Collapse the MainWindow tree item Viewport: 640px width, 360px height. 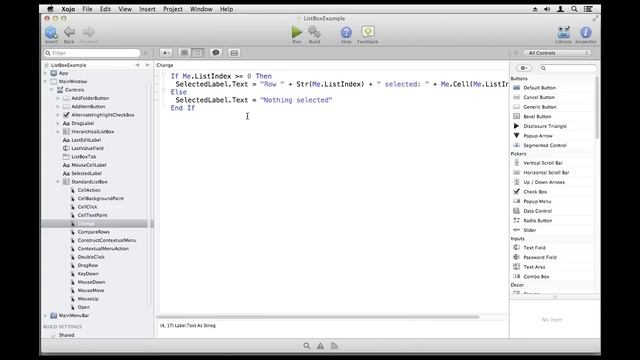point(45,82)
